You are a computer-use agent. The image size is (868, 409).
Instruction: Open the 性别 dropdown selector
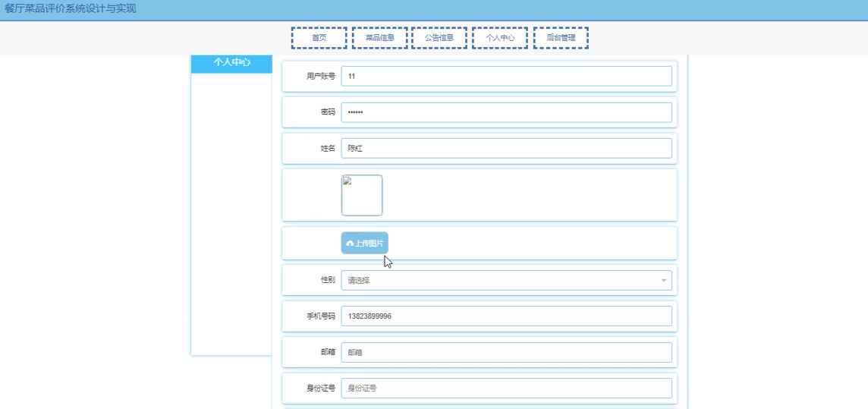(x=507, y=281)
